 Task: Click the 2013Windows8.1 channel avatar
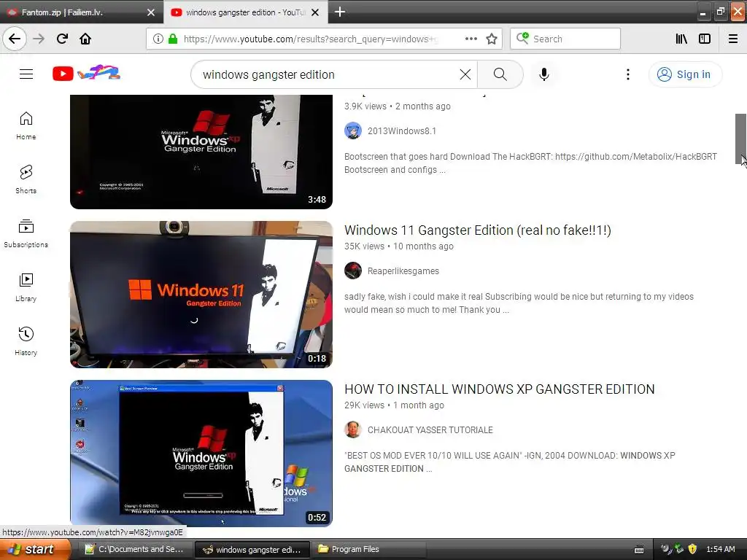click(x=353, y=131)
